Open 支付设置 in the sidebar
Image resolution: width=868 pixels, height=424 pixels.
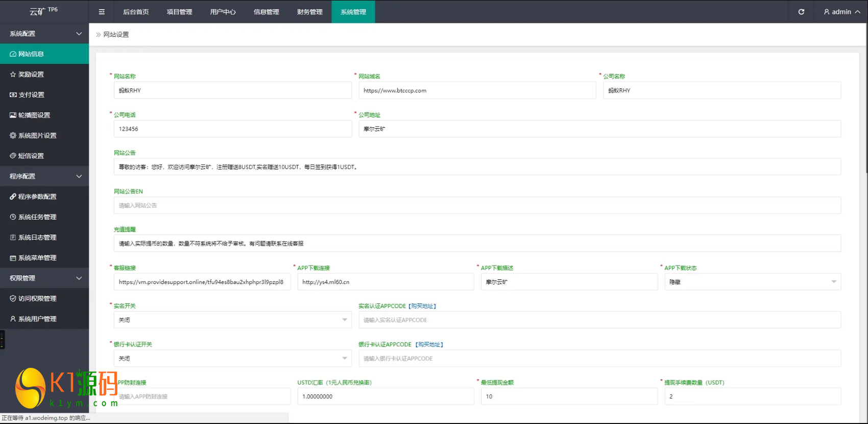31,95
